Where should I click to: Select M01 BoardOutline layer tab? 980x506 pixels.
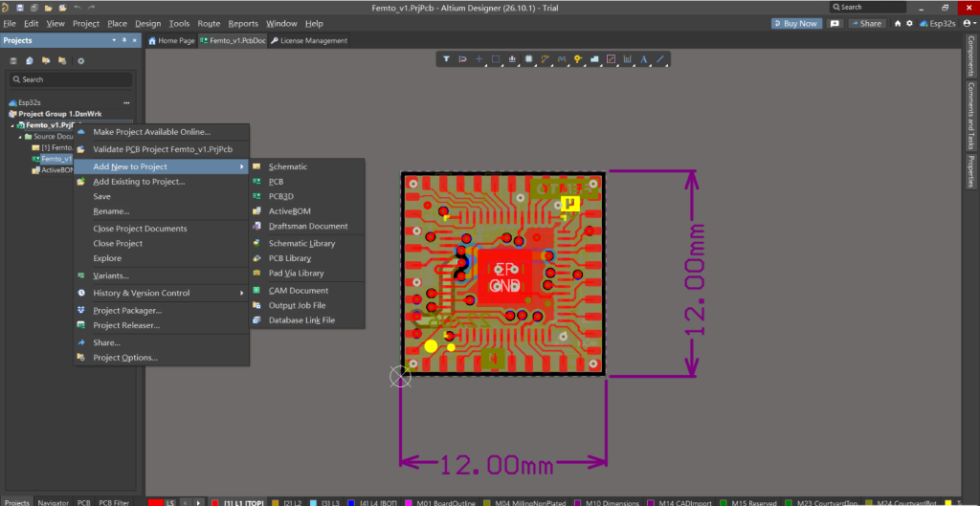tap(441, 502)
